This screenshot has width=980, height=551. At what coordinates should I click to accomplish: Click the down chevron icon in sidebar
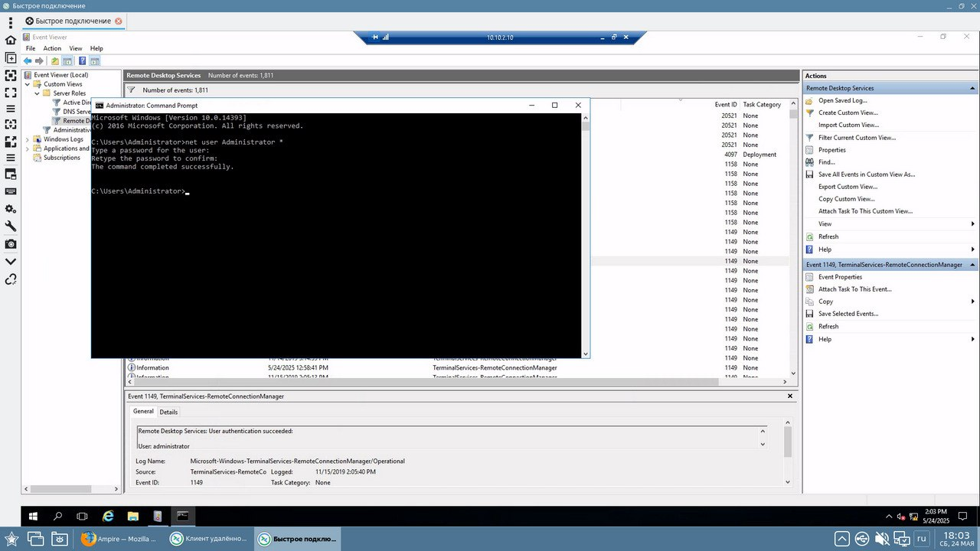(x=11, y=261)
